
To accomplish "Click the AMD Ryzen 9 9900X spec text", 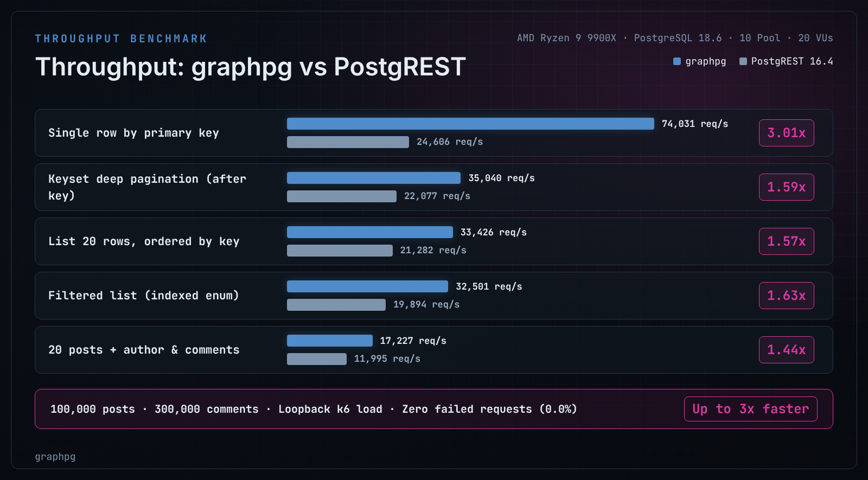I will [x=566, y=38].
